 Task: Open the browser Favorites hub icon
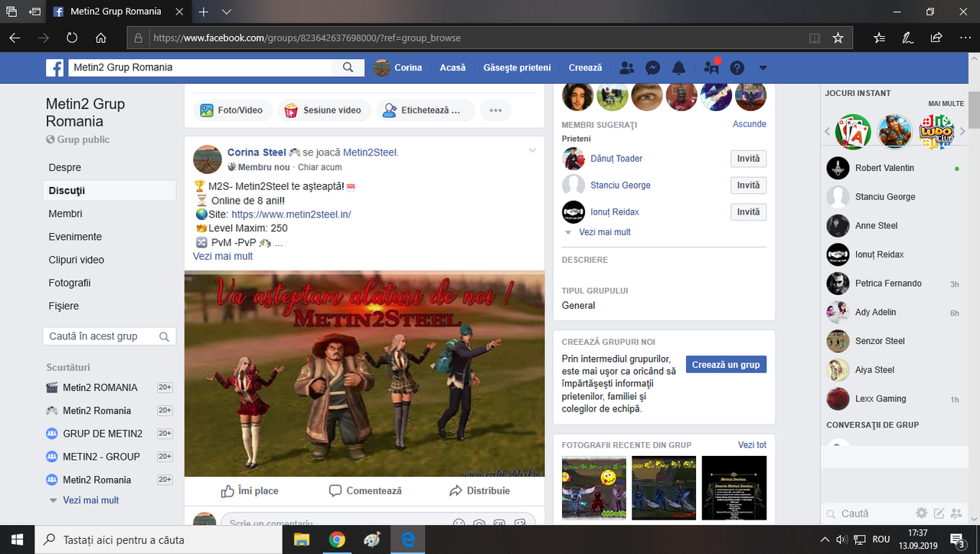click(x=879, y=38)
